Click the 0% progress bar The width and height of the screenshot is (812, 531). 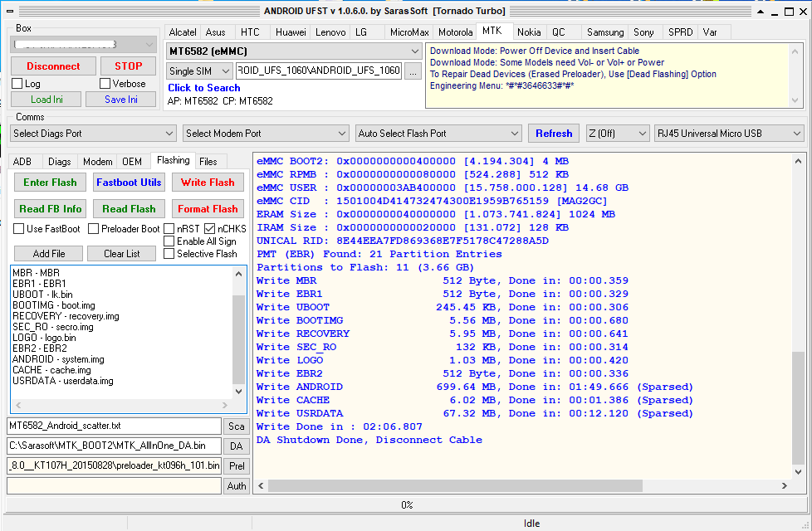pyautogui.click(x=407, y=505)
